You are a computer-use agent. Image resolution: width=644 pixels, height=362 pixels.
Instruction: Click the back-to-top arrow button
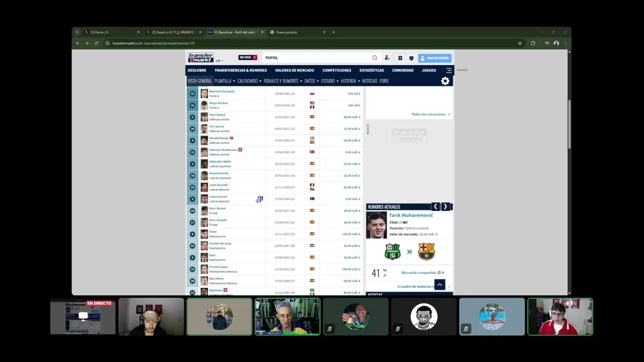coord(440,285)
